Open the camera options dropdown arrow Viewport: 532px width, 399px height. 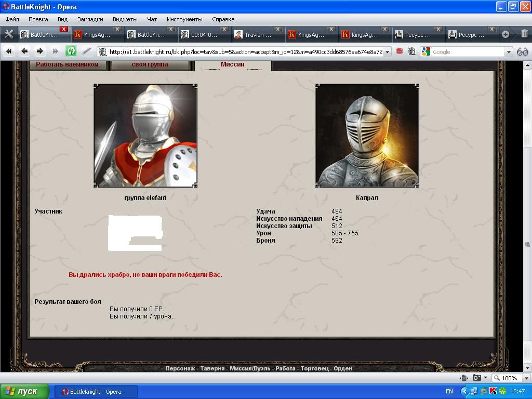(485, 378)
